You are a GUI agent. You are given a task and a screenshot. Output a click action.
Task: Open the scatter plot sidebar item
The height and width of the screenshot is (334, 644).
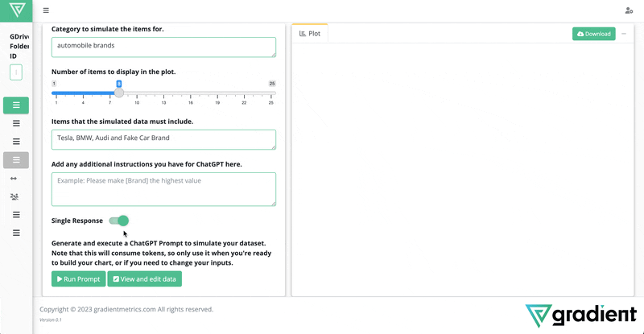point(14,197)
